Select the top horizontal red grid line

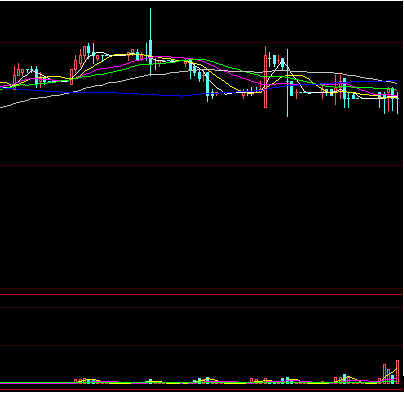tap(202, 42)
